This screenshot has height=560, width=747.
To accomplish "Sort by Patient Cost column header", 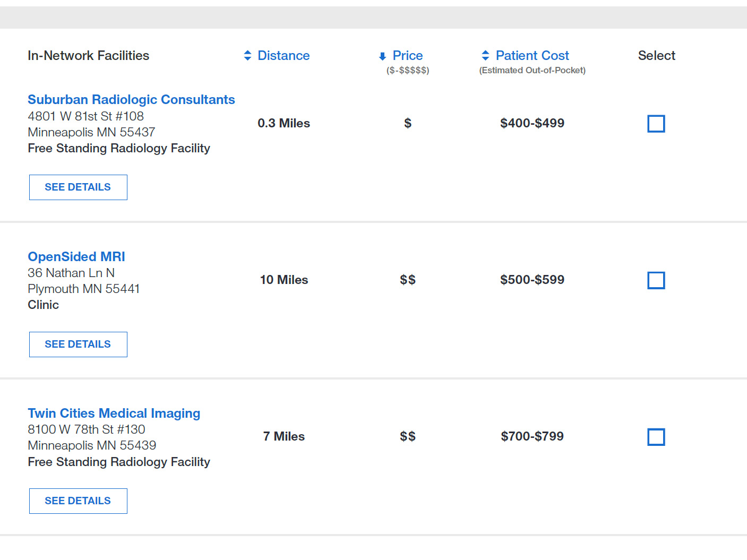I will 532,56.
